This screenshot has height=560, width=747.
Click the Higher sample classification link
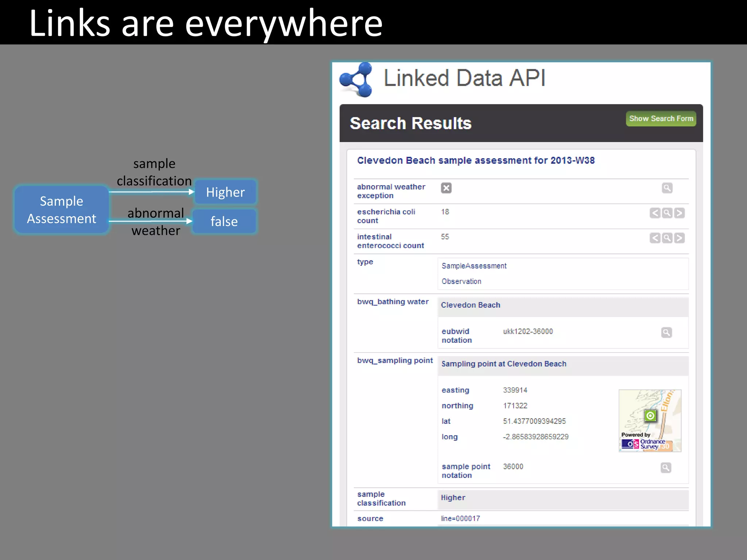tap(453, 498)
